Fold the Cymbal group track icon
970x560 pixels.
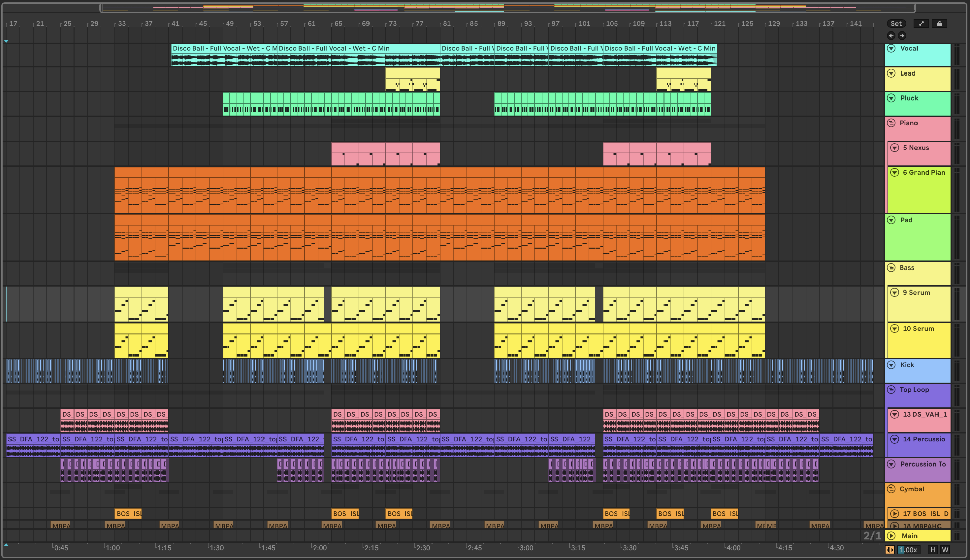pyautogui.click(x=891, y=489)
